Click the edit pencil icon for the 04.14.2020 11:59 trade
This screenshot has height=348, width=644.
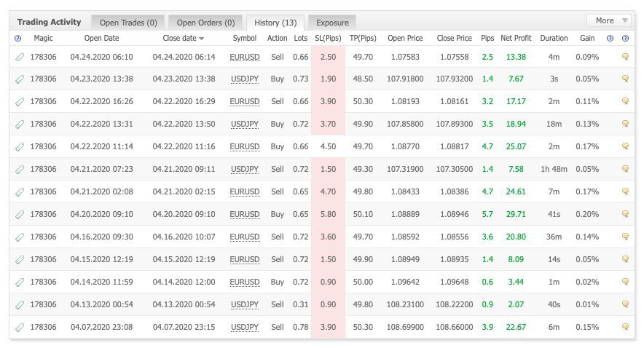click(x=19, y=282)
